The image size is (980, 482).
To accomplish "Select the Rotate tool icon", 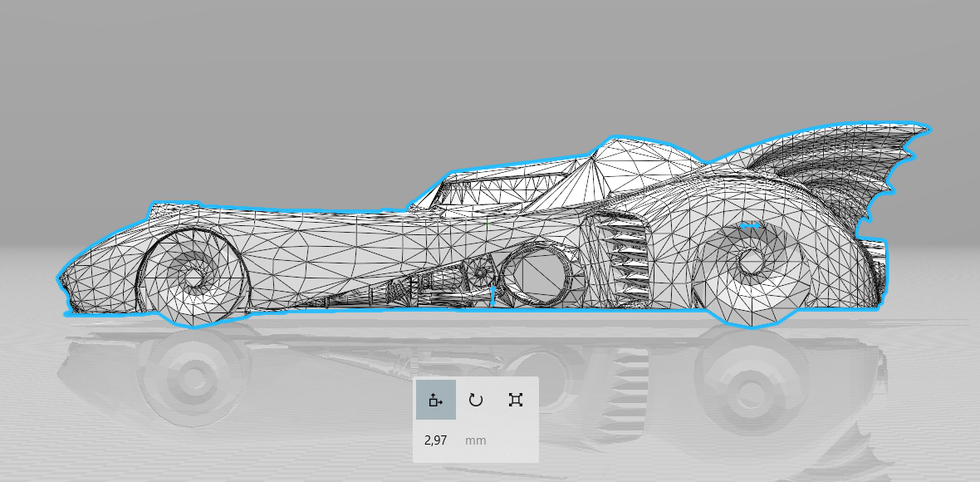I will click(476, 400).
